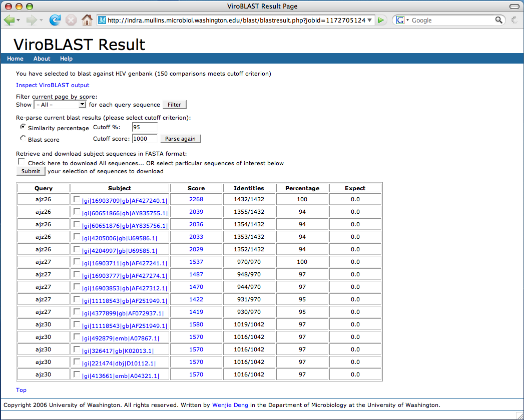Open the Inspect ViroBLAST output link
This screenshot has height=420, width=524.
53,85
